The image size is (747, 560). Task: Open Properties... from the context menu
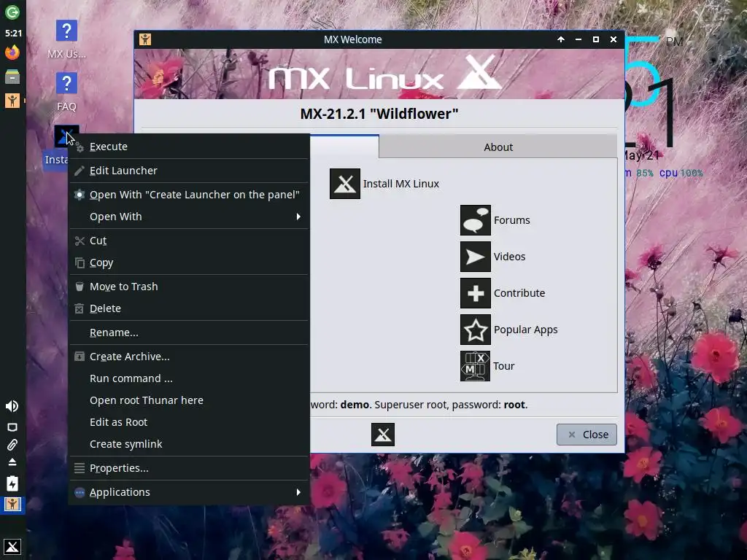[x=189, y=468]
